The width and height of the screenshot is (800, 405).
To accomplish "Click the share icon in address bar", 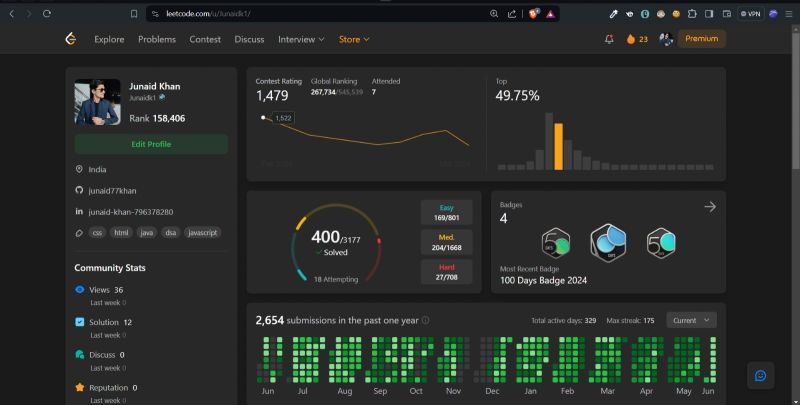I will point(512,14).
